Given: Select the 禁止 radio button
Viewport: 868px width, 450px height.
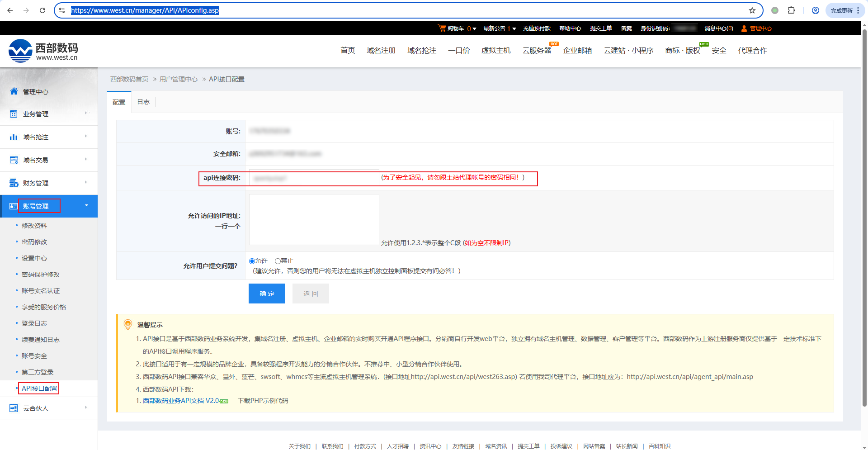Looking at the screenshot, I should 278,261.
